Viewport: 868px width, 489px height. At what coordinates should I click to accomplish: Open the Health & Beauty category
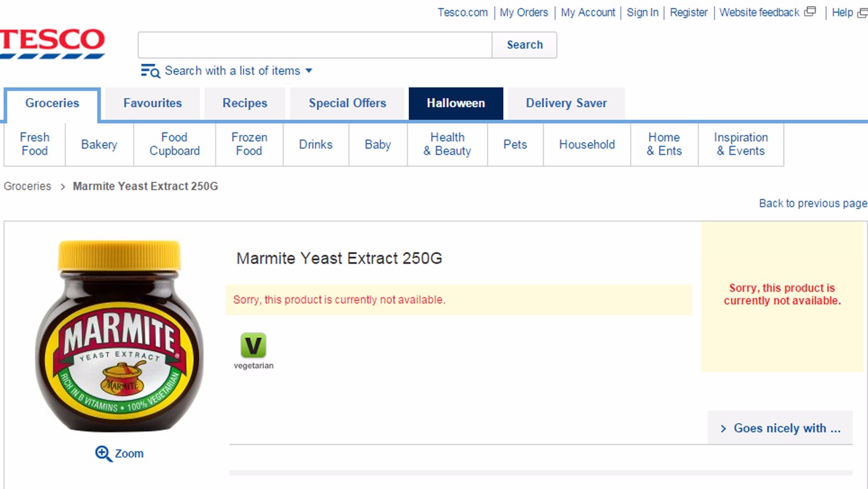point(447,144)
